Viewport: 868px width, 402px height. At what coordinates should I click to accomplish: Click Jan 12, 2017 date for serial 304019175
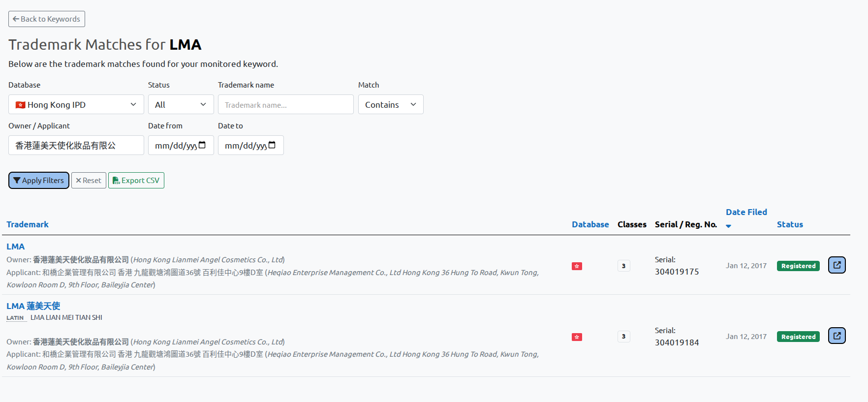point(746,266)
